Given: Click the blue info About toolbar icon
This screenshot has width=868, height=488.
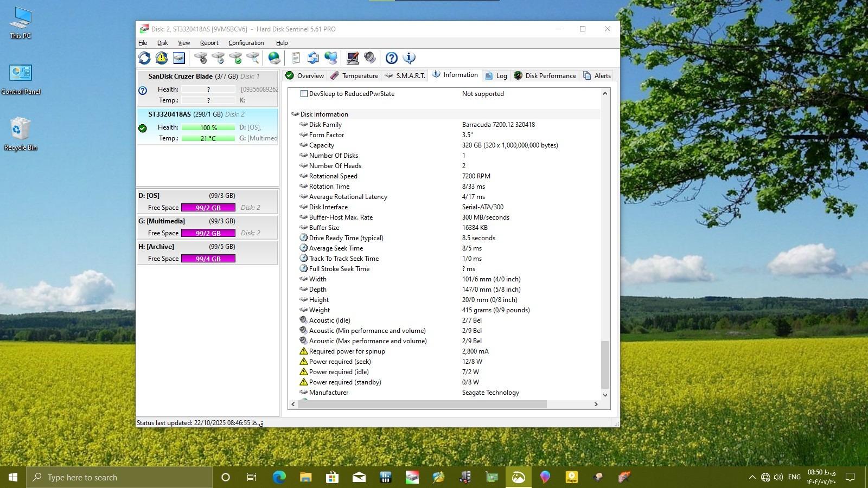Looking at the screenshot, I should coord(409,58).
